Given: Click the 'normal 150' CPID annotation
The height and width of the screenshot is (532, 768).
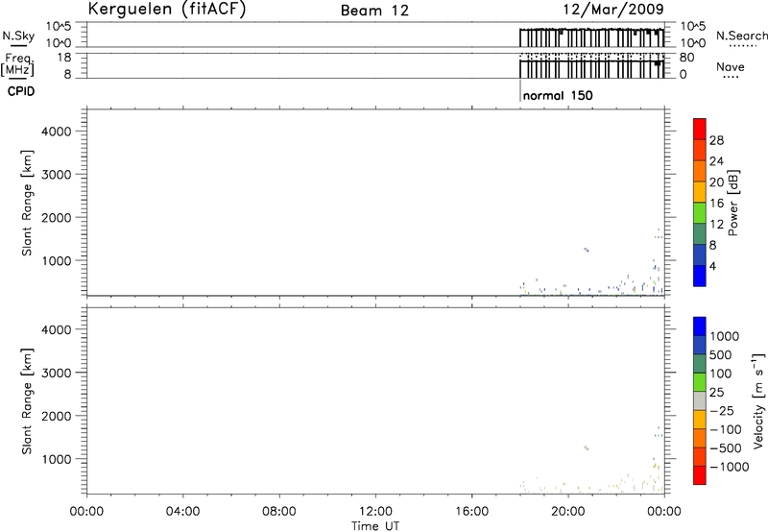Looking at the screenshot, I should (558, 95).
